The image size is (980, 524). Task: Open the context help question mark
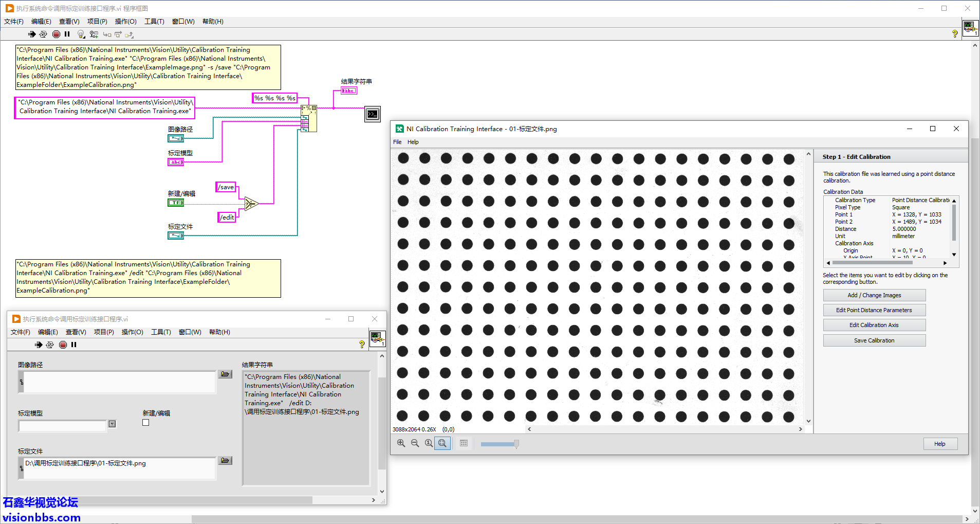[x=955, y=34]
